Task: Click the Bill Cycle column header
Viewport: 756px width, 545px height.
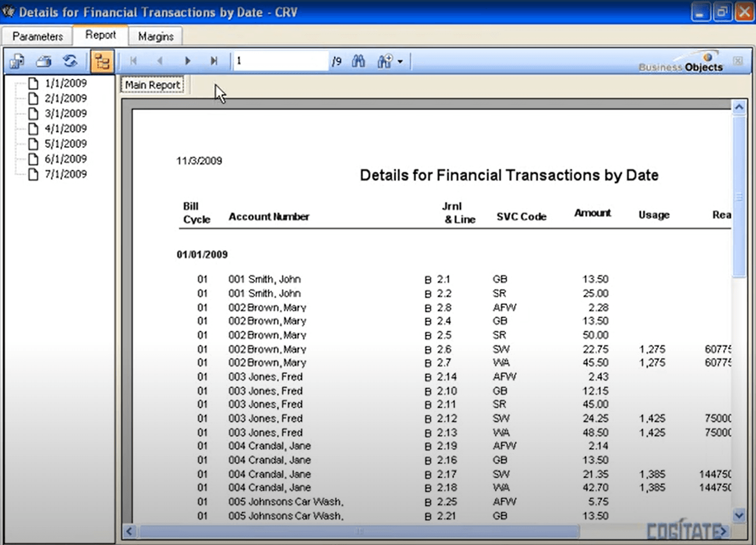Action: pos(197,213)
